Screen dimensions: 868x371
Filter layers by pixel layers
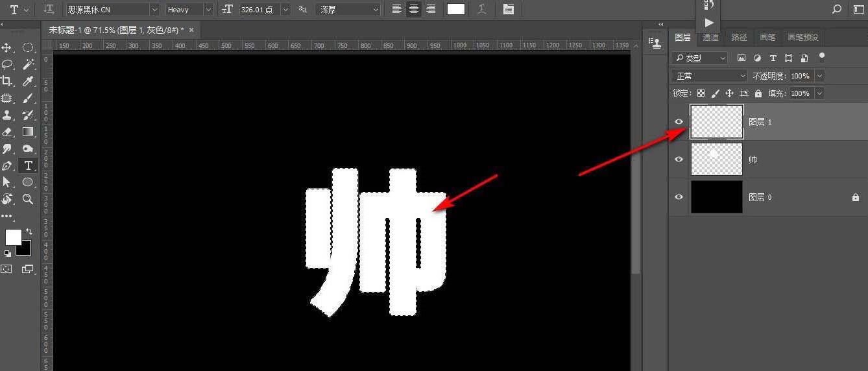pos(741,58)
